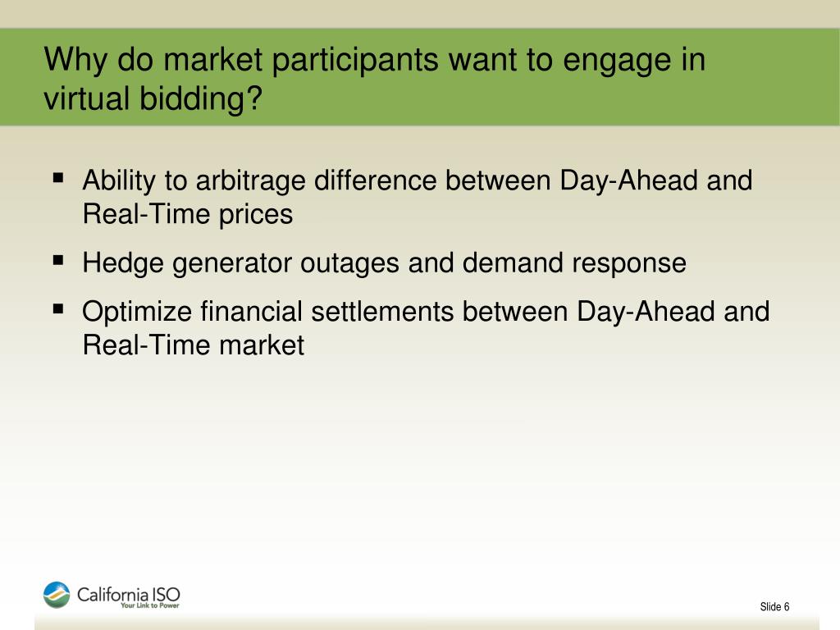Select the third bullet marker beside Optimize
The width and height of the screenshot is (840, 630).
pyautogui.click(x=58, y=309)
